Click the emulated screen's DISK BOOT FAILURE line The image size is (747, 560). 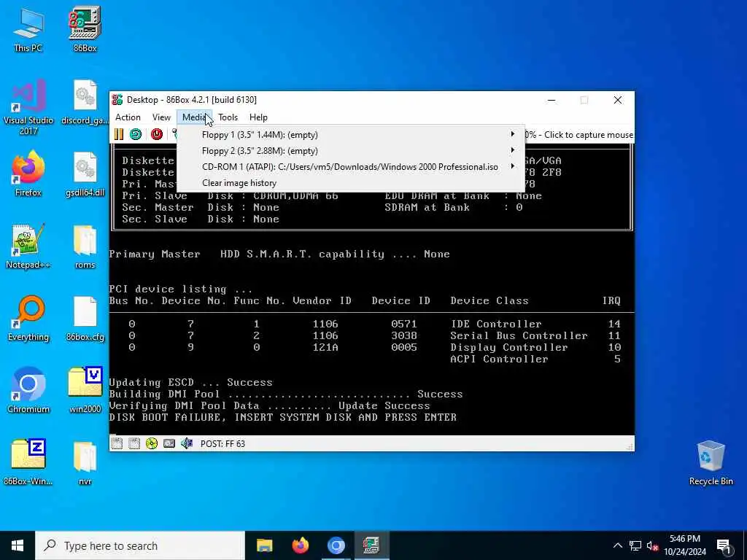coord(283,417)
